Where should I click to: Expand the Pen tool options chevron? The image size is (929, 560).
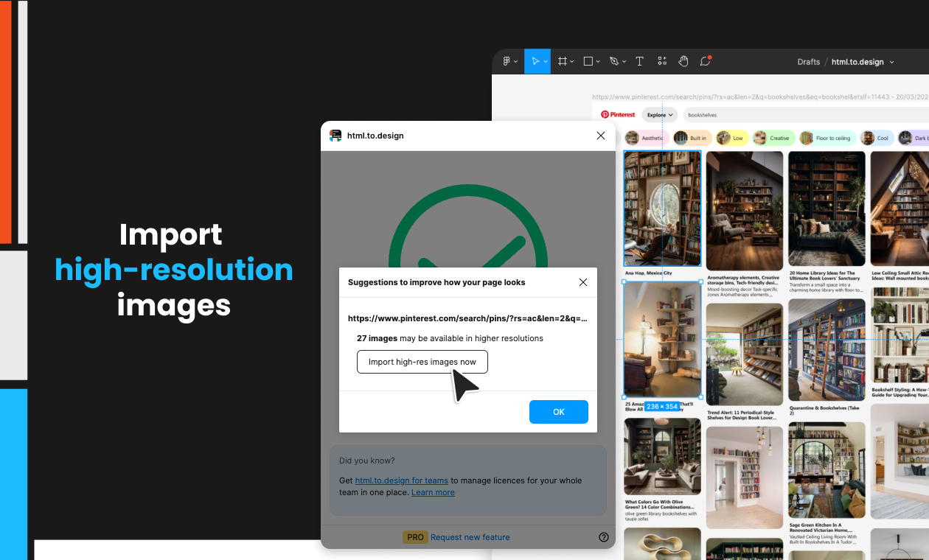(x=624, y=62)
